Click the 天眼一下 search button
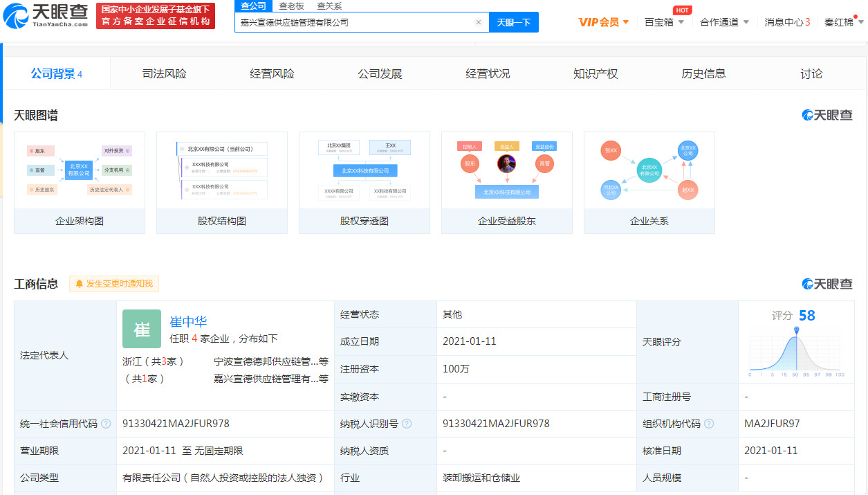This screenshot has height=495, width=868. coord(514,22)
